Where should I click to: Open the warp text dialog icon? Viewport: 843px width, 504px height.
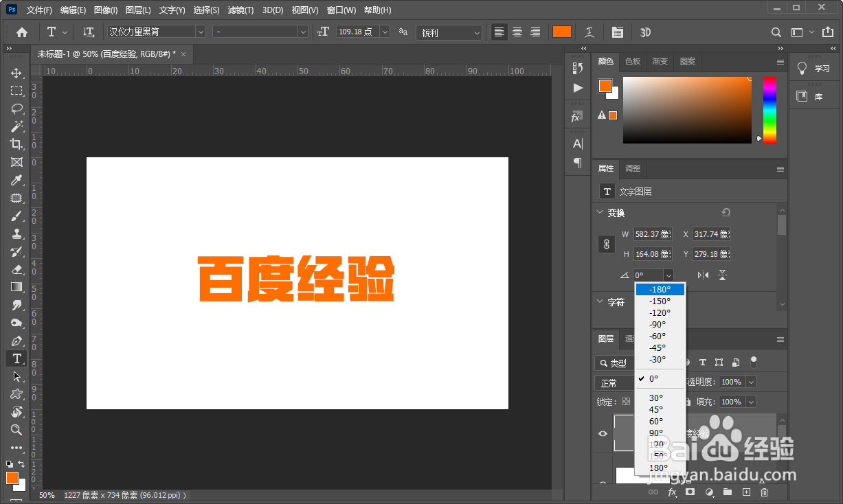tap(589, 32)
